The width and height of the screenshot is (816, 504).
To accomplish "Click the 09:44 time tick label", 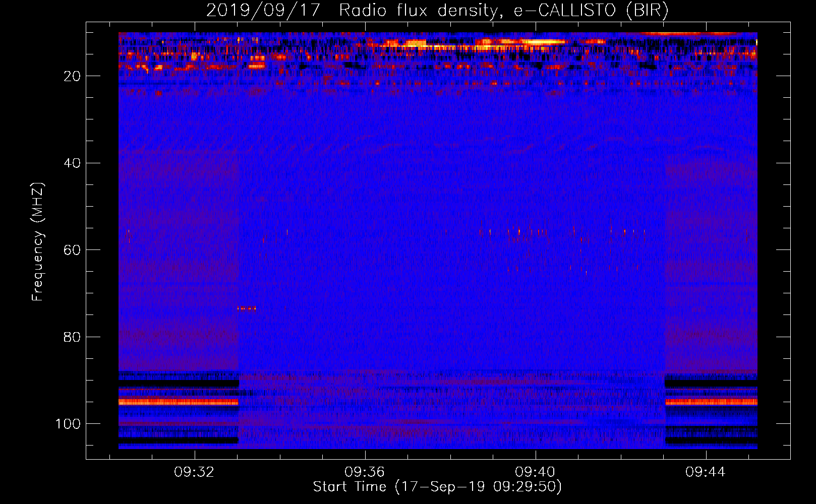I will coord(706,472).
